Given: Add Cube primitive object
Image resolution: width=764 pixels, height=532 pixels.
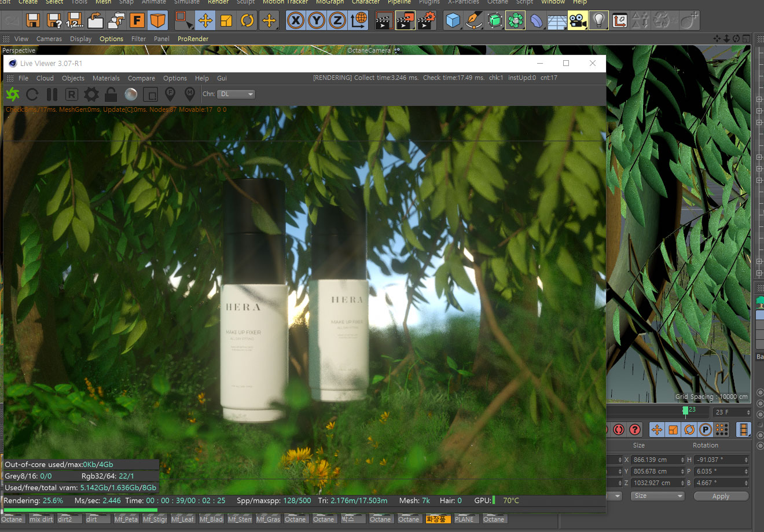Looking at the screenshot, I should point(453,21).
